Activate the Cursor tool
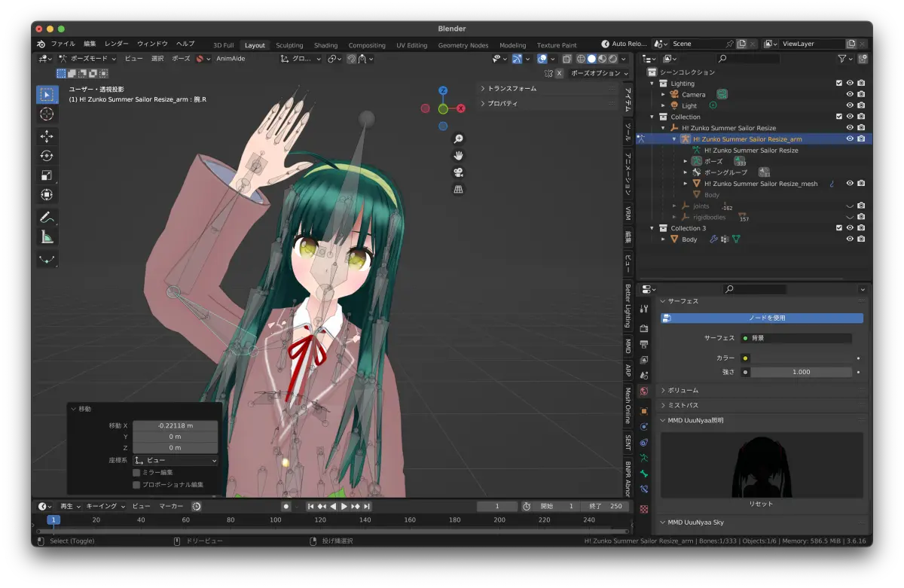This screenshot has height=588, width=904. (x=47, y=114)
